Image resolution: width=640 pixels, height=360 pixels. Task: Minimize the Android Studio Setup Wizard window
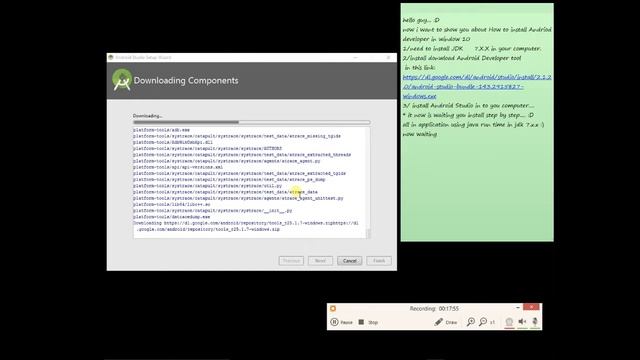coord(356,58)
